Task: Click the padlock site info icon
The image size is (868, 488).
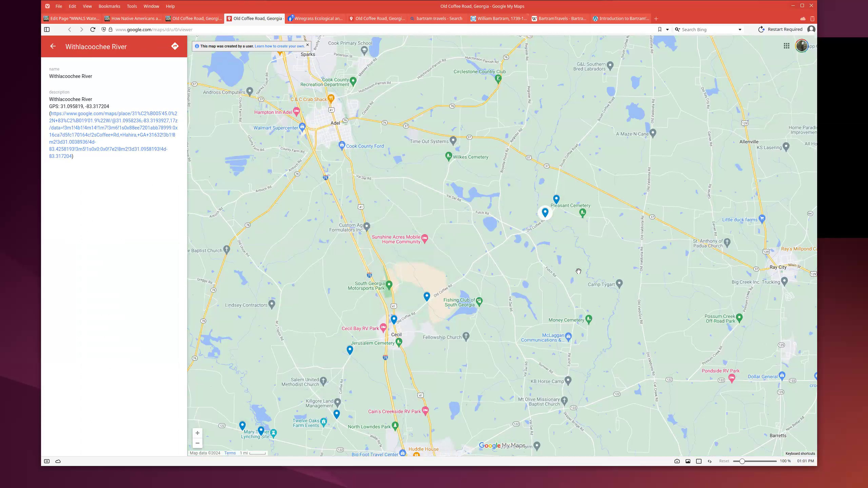Action: pyautogui.click(x=111, y=29)
